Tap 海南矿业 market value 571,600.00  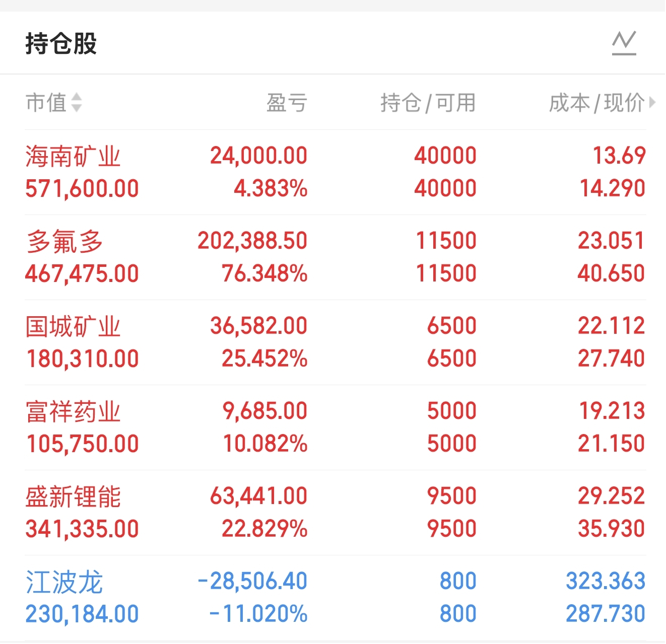pos(82,189)
